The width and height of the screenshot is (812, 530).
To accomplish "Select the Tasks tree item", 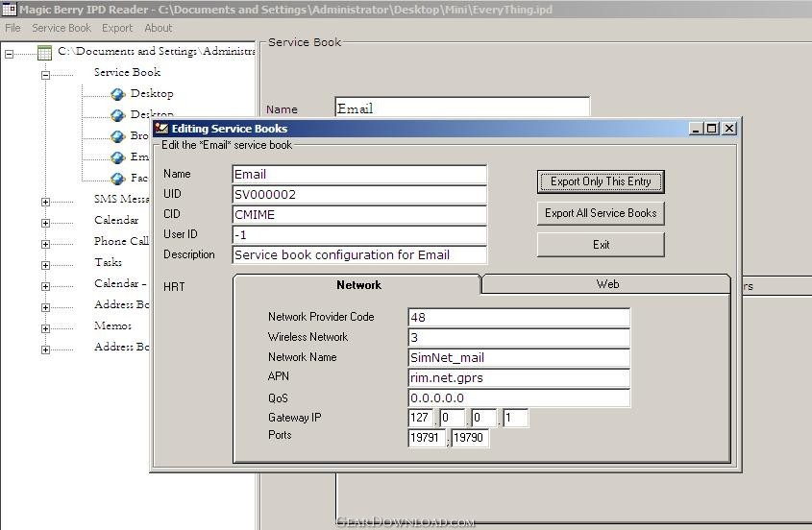I will [x=108, y=262].
